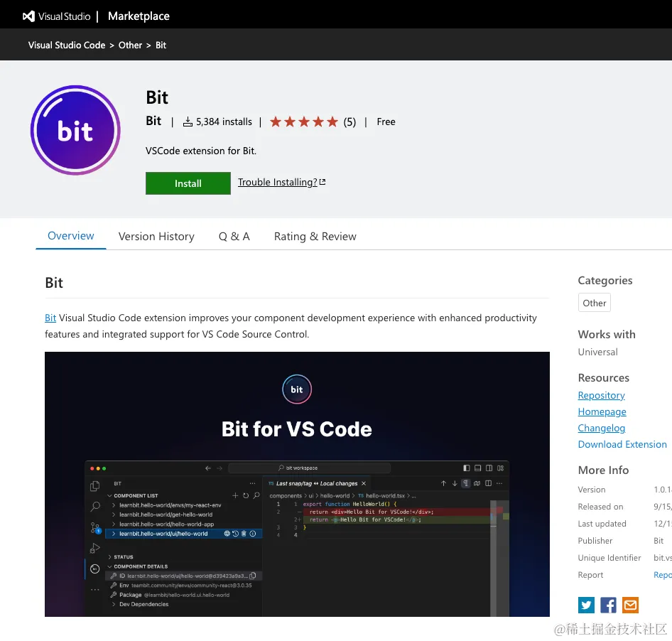
Task: Click the Visual Studio logo in the header
Action: (57, 16)
